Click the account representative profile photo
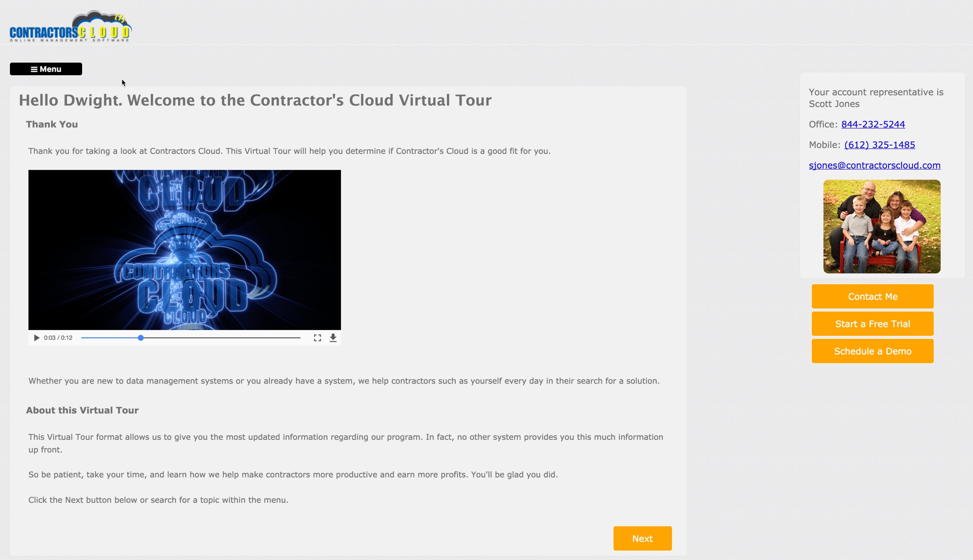The height and width of the screenshot is (560, 973). click(x=882, y=226)
